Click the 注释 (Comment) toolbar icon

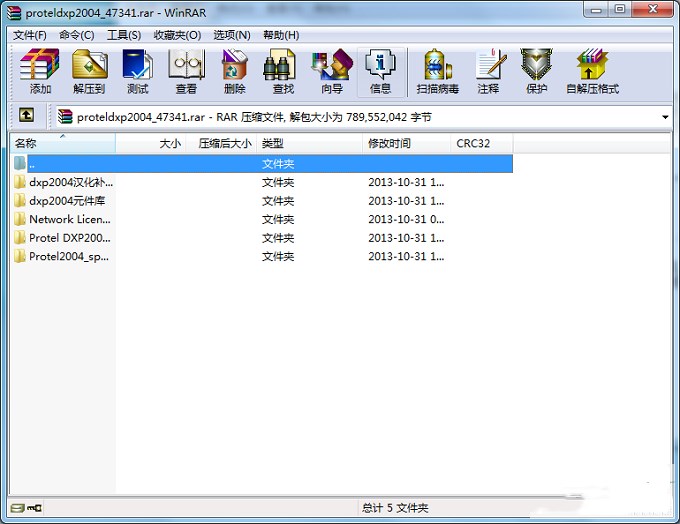490,65
